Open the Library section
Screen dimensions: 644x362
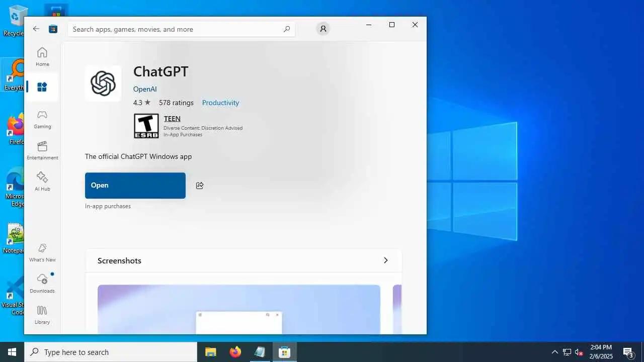click(42, 314)
